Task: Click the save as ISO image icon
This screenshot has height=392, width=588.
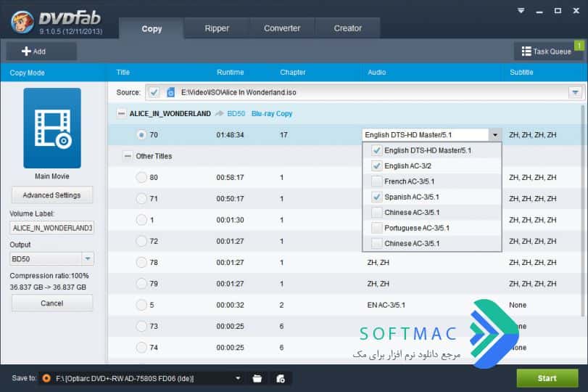Action: tap(280, 378)
